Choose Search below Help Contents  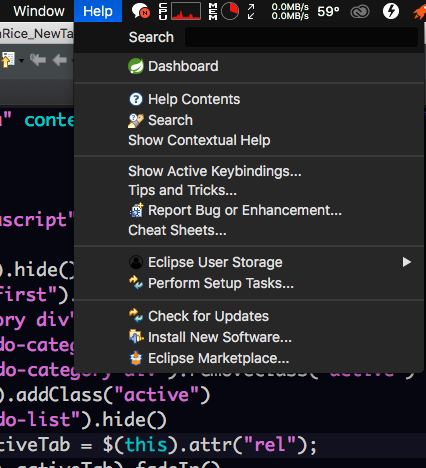(249, 120)
